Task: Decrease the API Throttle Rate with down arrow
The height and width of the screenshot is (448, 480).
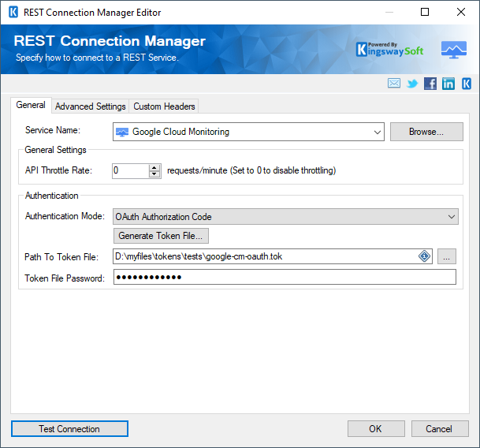Action: click(154, 174)
